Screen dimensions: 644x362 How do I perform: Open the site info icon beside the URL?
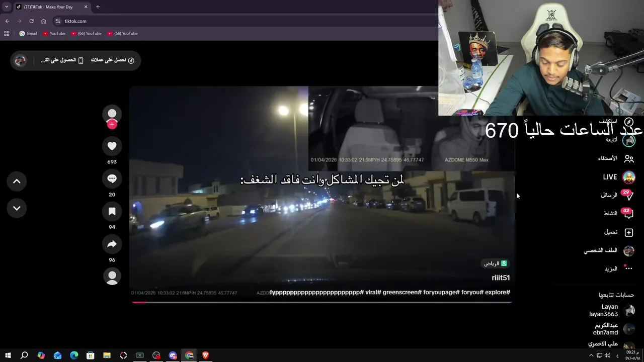click(58, 21)
